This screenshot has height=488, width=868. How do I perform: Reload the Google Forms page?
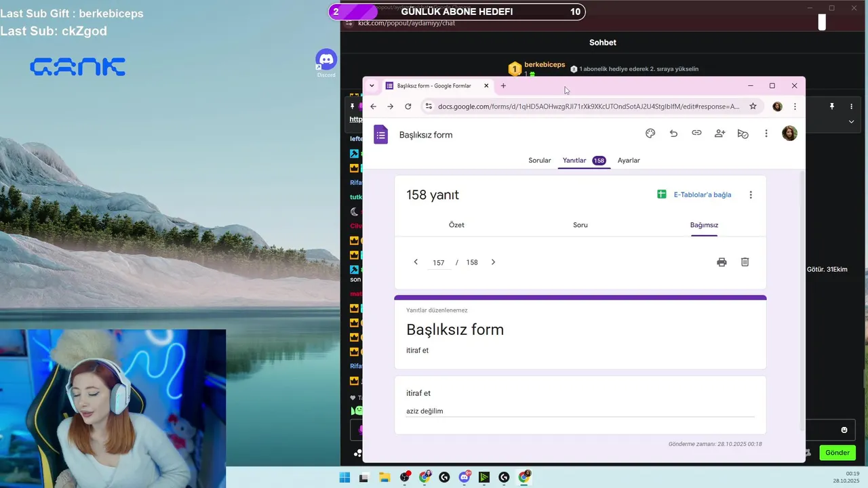tap(408, 106)
